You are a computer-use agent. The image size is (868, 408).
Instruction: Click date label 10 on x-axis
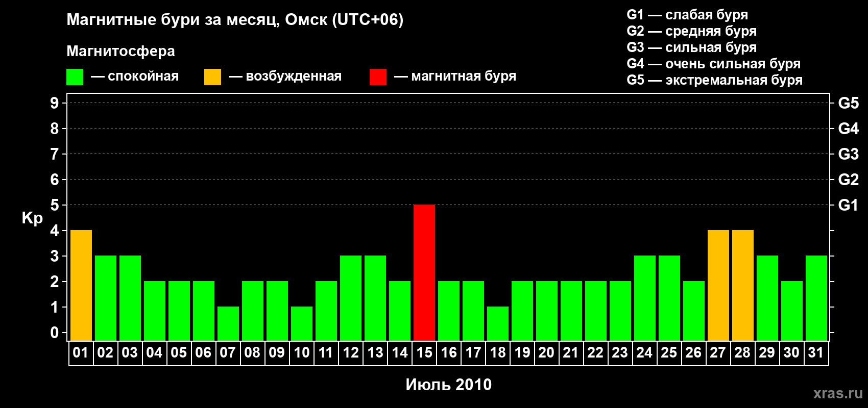pos(302,352)
